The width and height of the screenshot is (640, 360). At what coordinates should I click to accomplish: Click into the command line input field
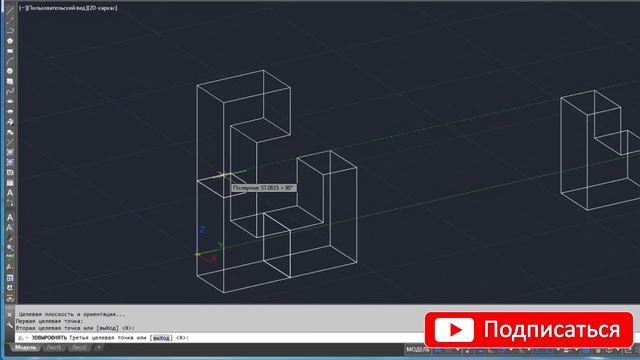click(x=220, y=338)
